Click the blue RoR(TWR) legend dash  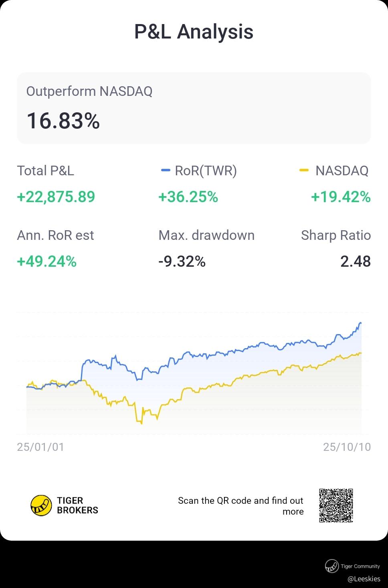tap(166, 171)
